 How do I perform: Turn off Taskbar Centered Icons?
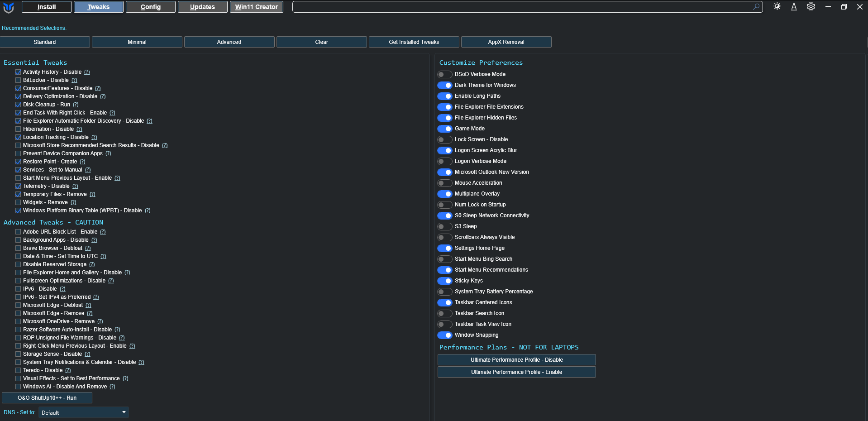point(445,302)
